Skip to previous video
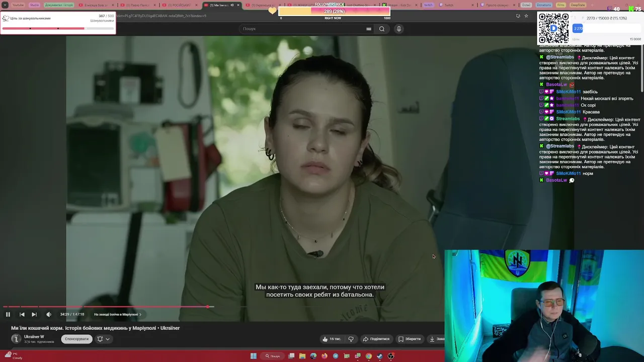Screen dimensions: 644x362 [x=22, y=314]
